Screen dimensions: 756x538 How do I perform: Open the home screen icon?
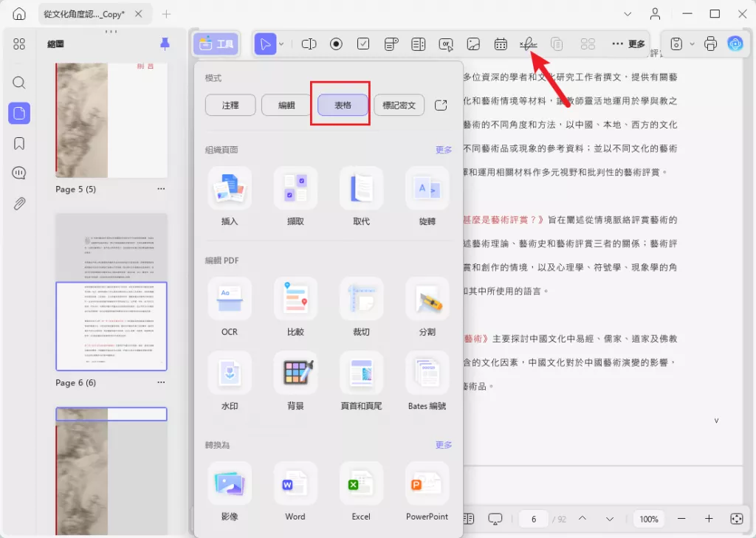[x=19, y=14]
